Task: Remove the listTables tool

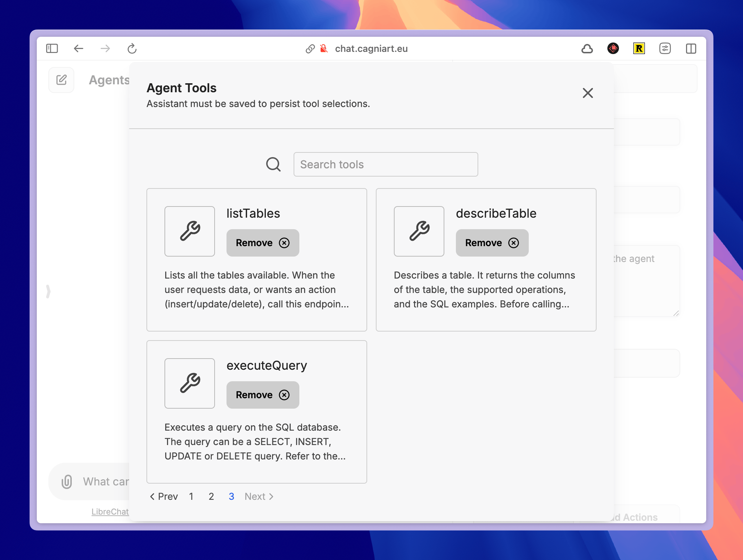Action: (x=263, y=243)
